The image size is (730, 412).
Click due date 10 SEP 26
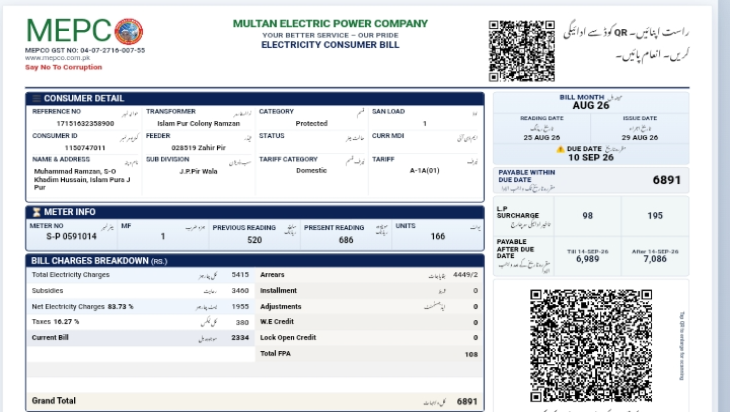(x=591, y=158)
